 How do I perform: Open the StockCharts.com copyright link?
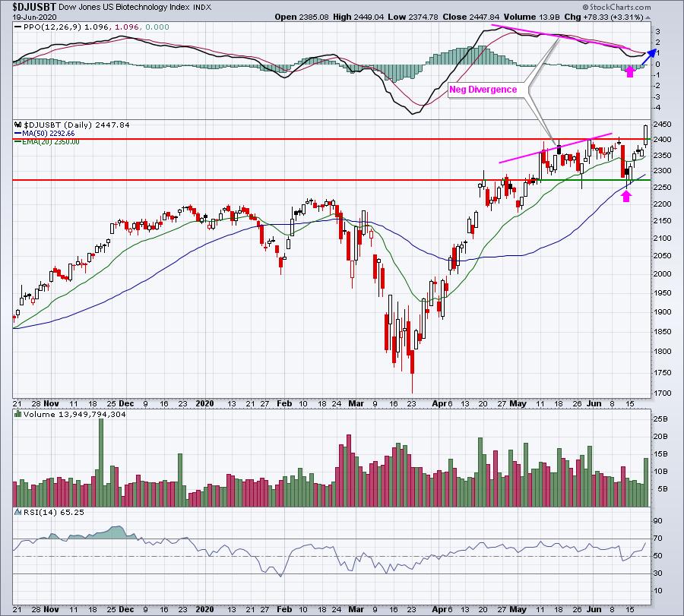click(617, 7)
